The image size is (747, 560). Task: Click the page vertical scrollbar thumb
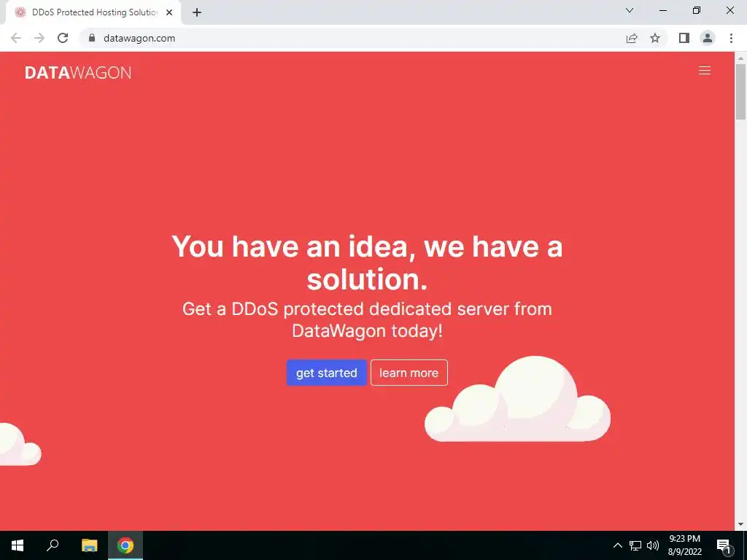tap(741, 92)
